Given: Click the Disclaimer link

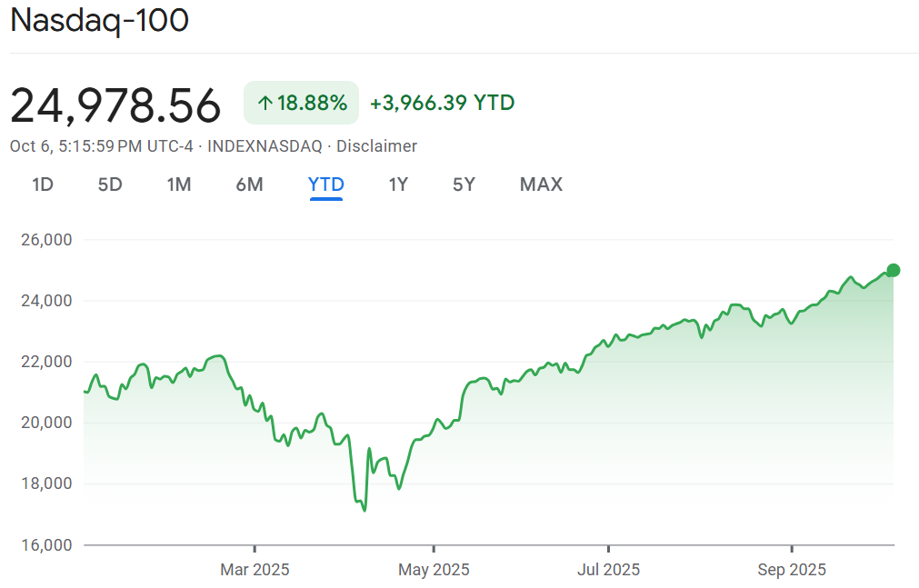Looking at the screenshot, I should [x=377, y=146].
